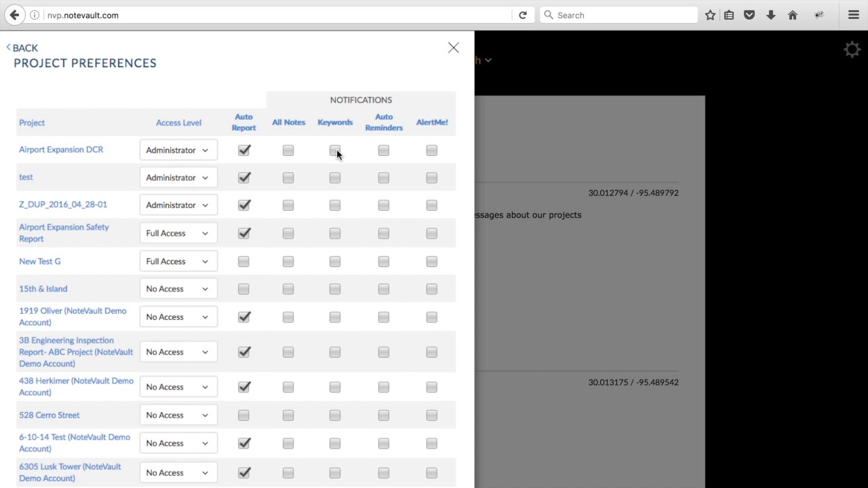Open the downloads arrow icon
Screen dimensions: 868x488
tap(771, 15)
